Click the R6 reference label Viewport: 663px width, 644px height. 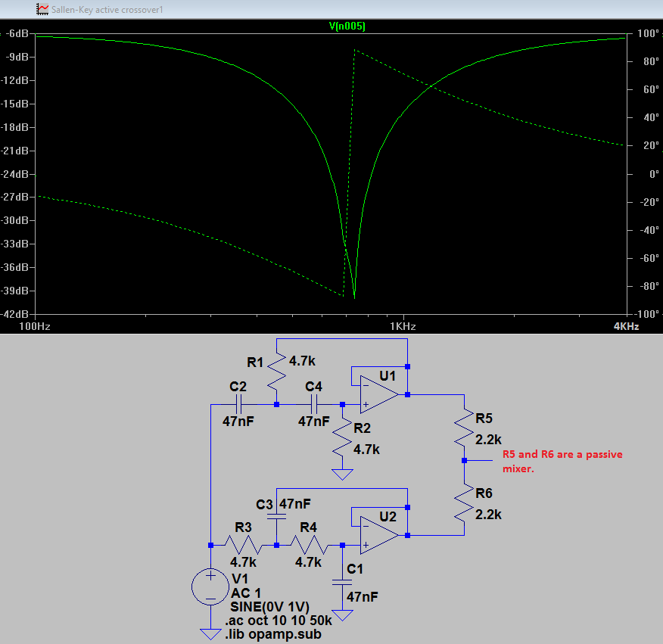coord(484,493)
